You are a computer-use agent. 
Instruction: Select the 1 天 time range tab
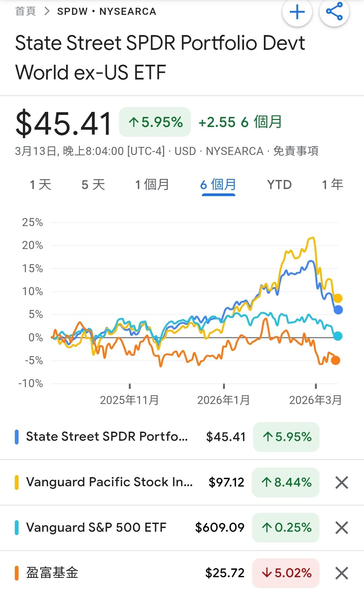(x=40, y=185)
